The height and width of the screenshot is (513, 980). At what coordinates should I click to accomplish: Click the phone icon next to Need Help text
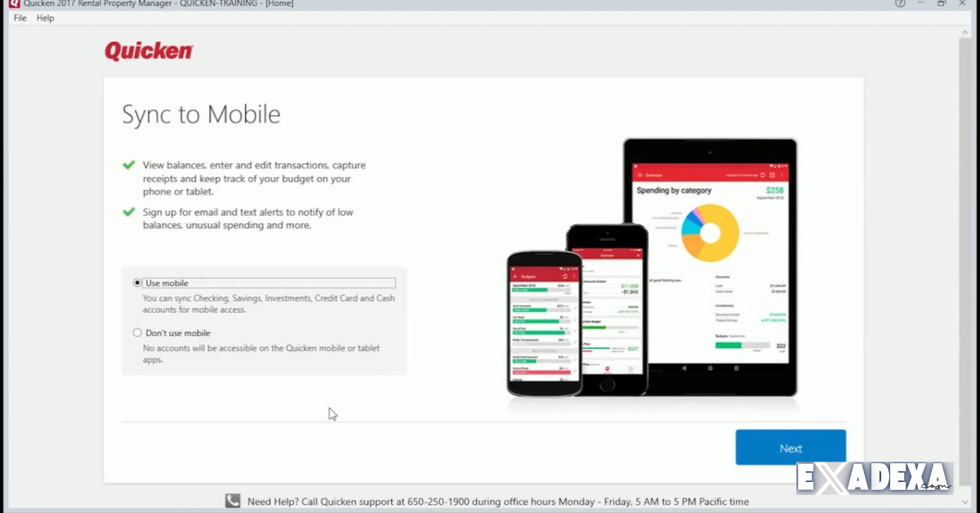pos(231,501)
